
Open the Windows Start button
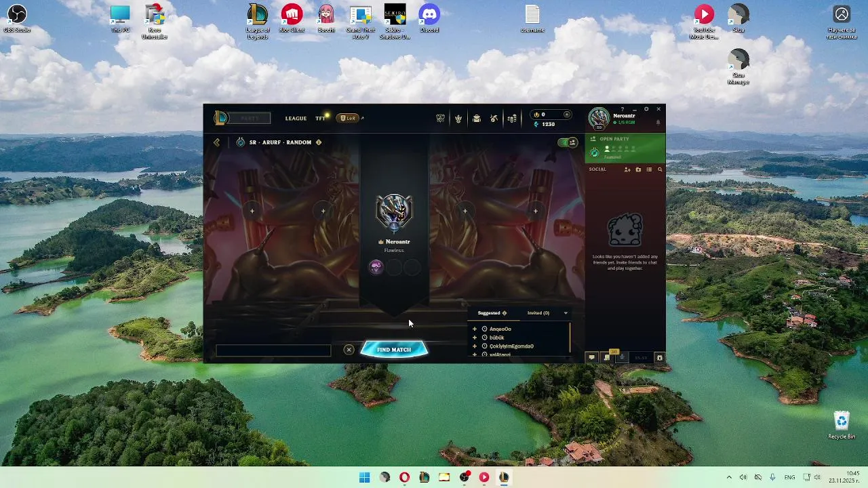(x=364, y=477)
